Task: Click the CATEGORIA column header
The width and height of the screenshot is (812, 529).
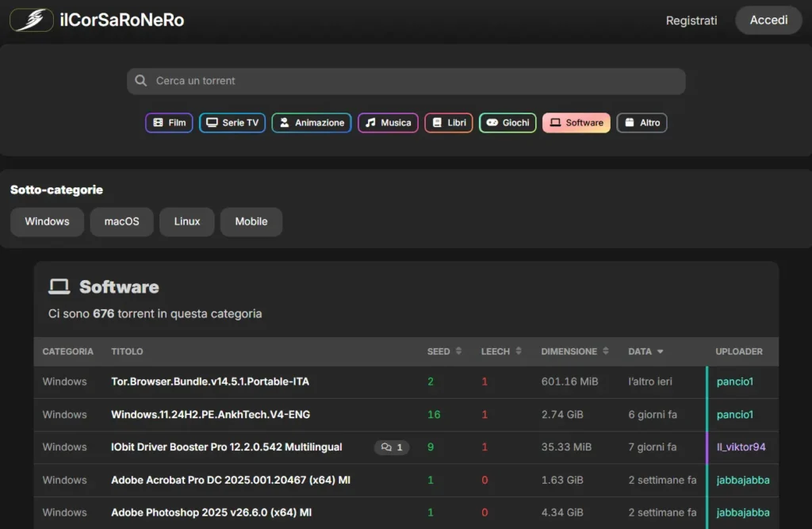Action: [68, 351]
